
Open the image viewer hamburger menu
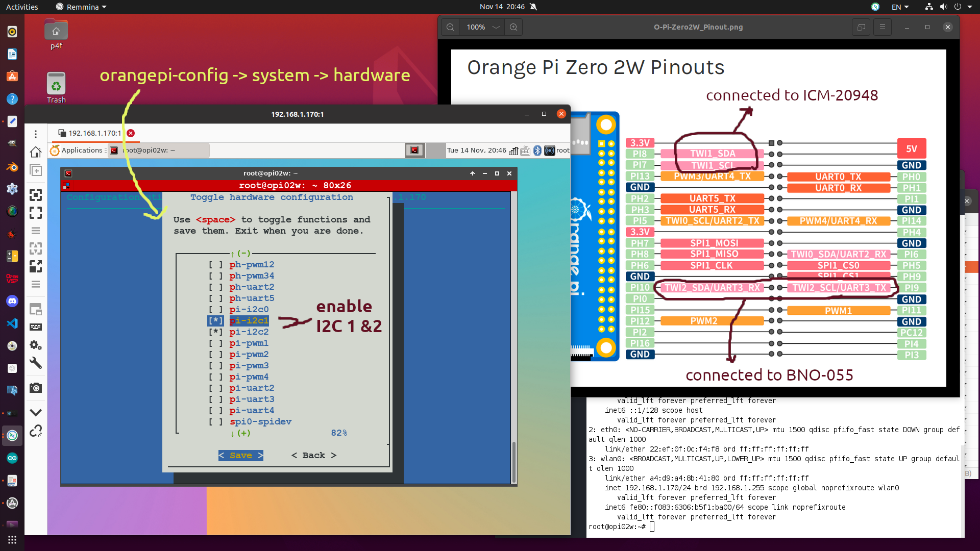[x=883, y=27]
